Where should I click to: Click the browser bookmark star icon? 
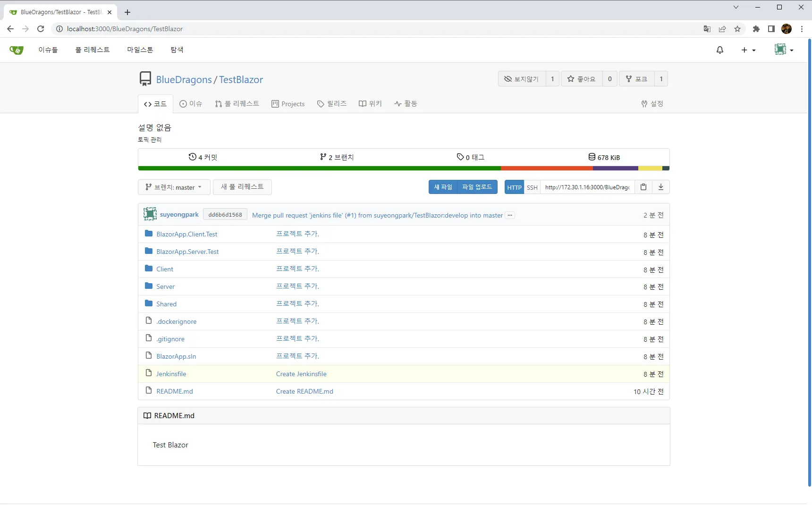tap(737, 29)
